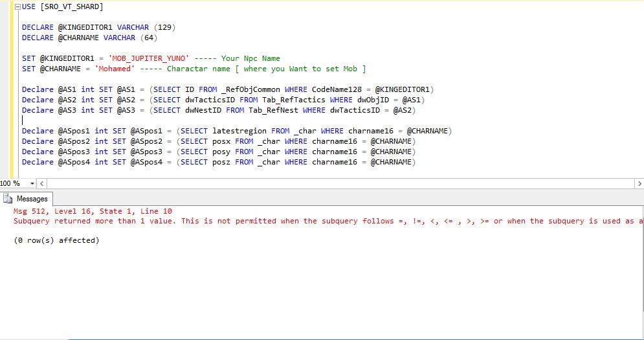Click the 'MOB_JUPITER_YUNO' string literal

coord(149,58)
